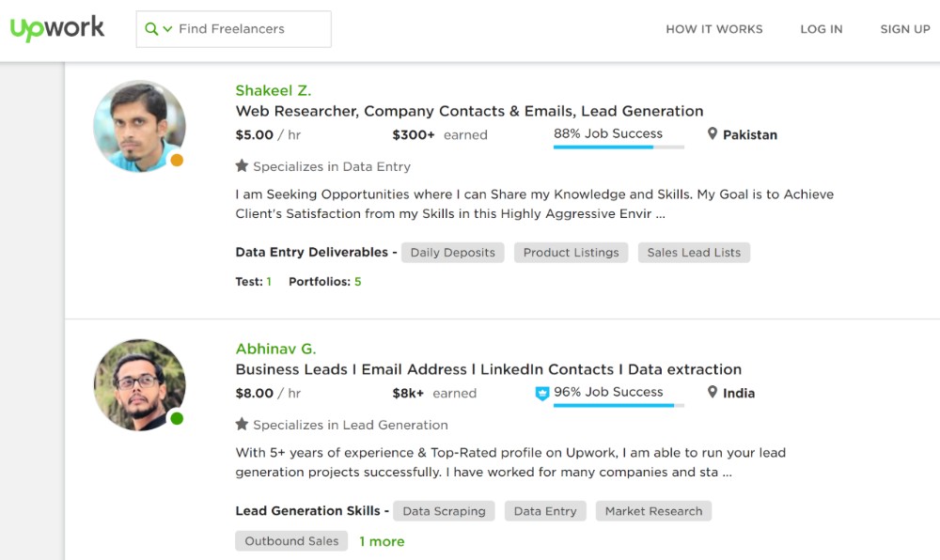The width and height of the screenshot is (940, 560).
Task: Click the Test: 1 count
Action: tap(253, 282)
